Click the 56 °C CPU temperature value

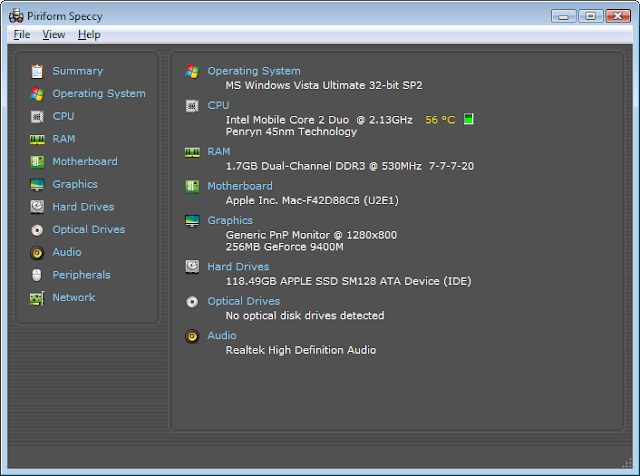440,120
